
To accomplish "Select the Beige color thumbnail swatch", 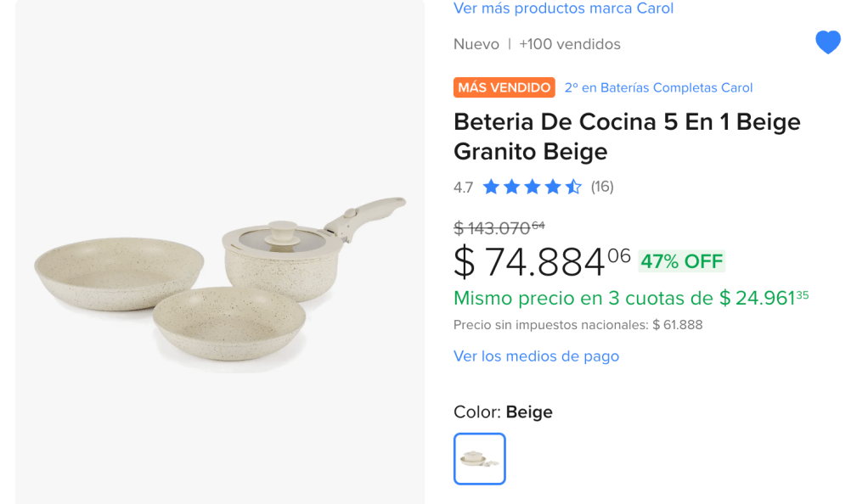I will (x=480, y=459).
